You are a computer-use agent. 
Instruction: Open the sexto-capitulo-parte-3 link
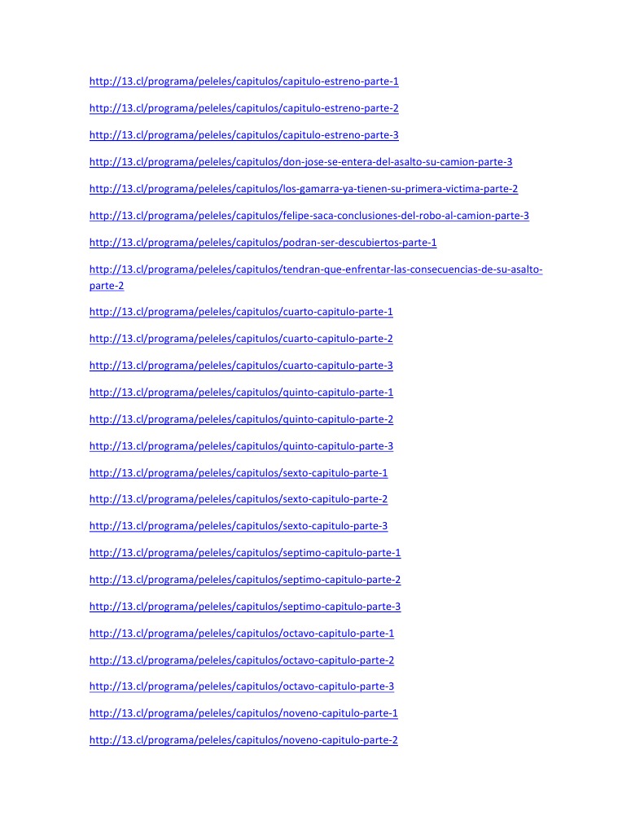(x=239, y=526)
